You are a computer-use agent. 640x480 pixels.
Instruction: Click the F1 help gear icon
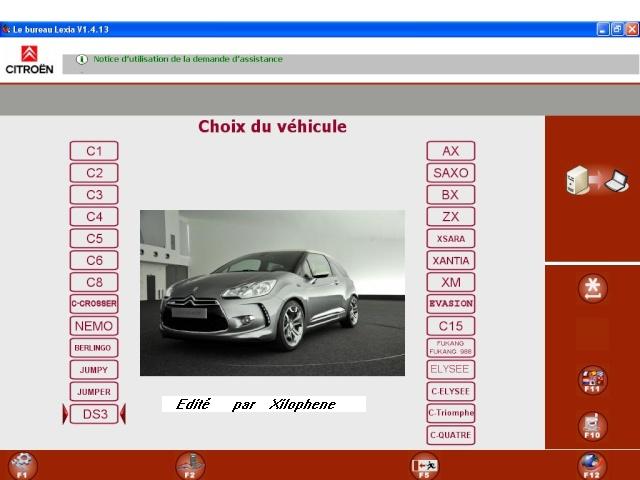tap(22, 466)
